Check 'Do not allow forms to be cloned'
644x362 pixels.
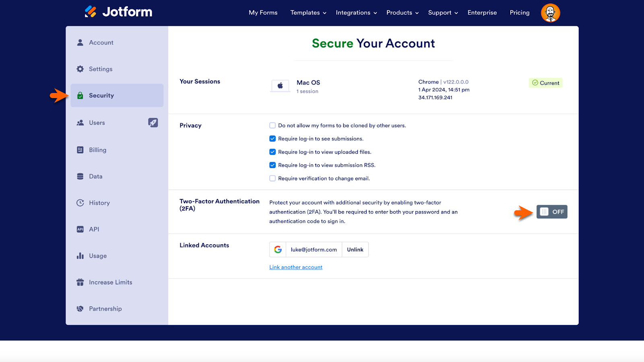pyautogui.click(x=272, y=125)
